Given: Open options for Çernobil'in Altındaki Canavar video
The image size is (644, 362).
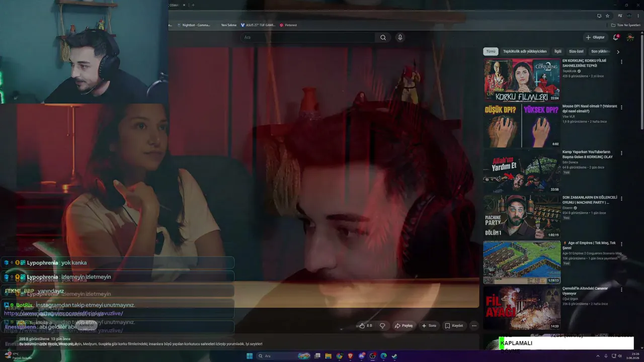Looking at the screenshot, I should tap(621, 289).
